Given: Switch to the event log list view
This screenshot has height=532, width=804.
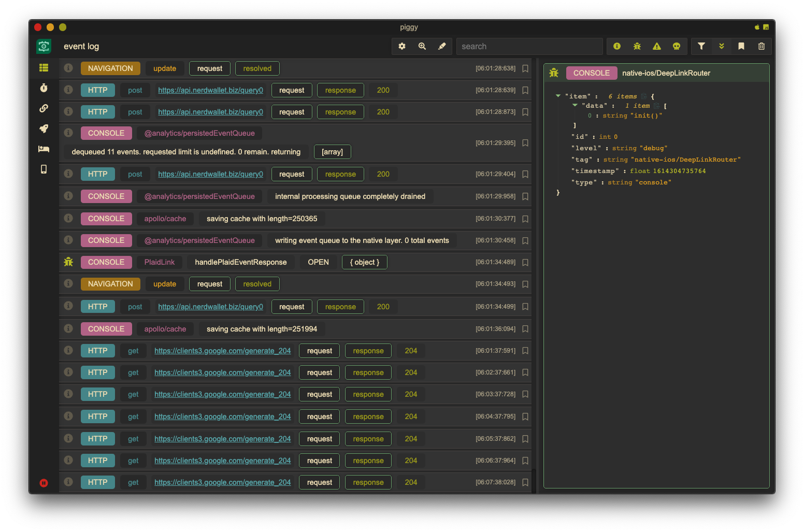Looking at the screenshot, I should click(x=44, y=68).
